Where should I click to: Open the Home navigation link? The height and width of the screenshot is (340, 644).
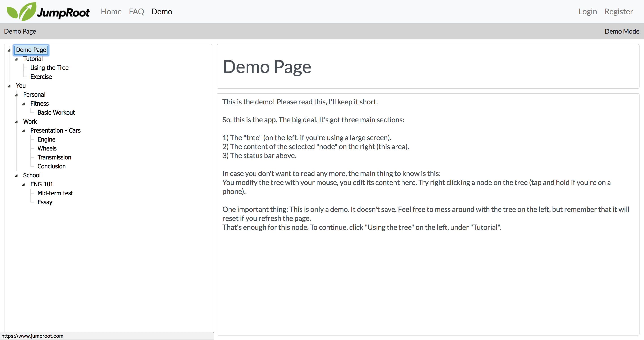(111, 11)
